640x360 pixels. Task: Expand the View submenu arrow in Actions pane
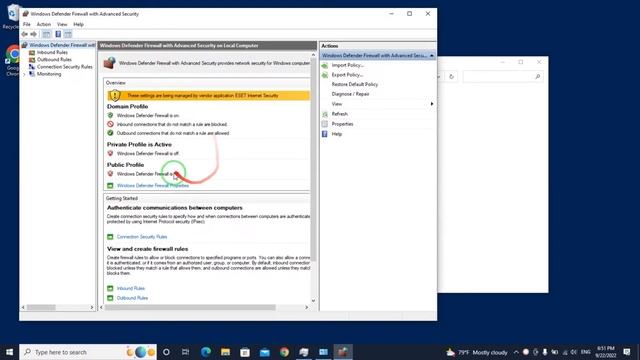432,104
